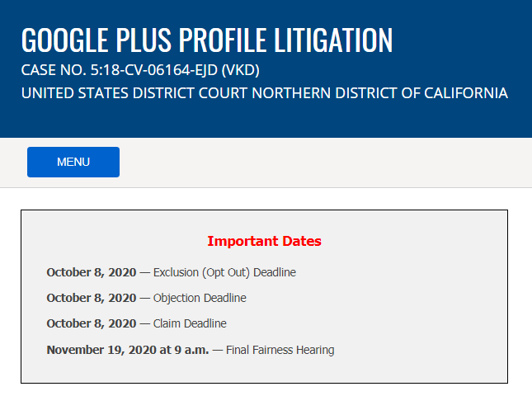Viewport: 532px width, 396px height.
Task: Click empty gray area right of MENU button
Action: click(x=330, y=162)
